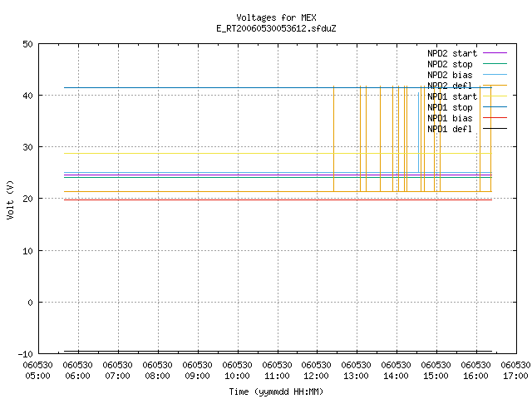Click the 'NPD2 defl' legend label
Viewport: 532px width, 399px height.
pos(450,86)
